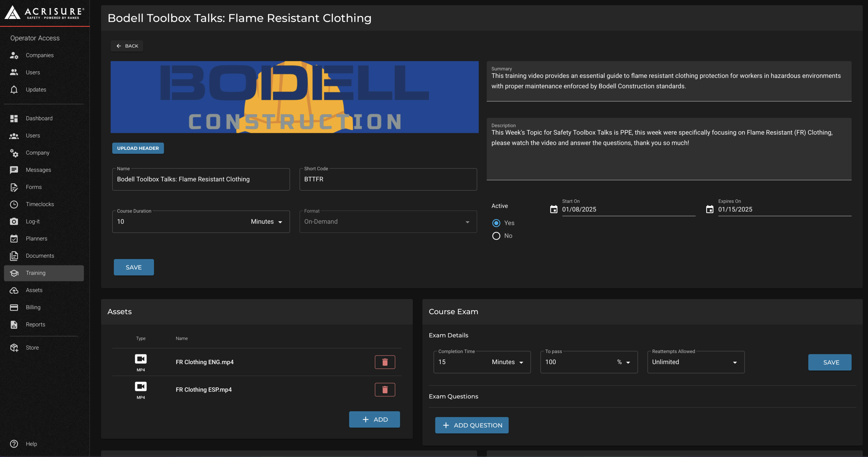Click the video icon for FR Clothing ENG.mp4
This screenshot has height=457, width=868.
pos(141,359)
